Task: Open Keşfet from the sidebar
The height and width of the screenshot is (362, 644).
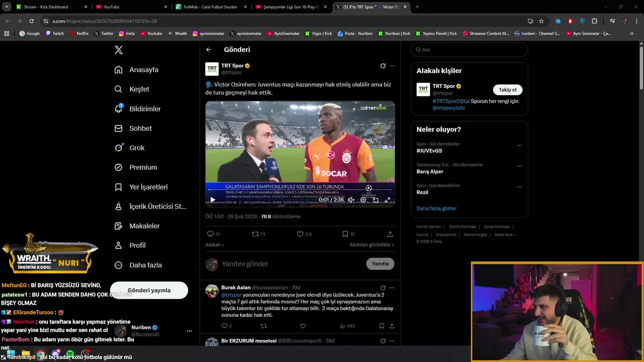Action: (132, 89)
